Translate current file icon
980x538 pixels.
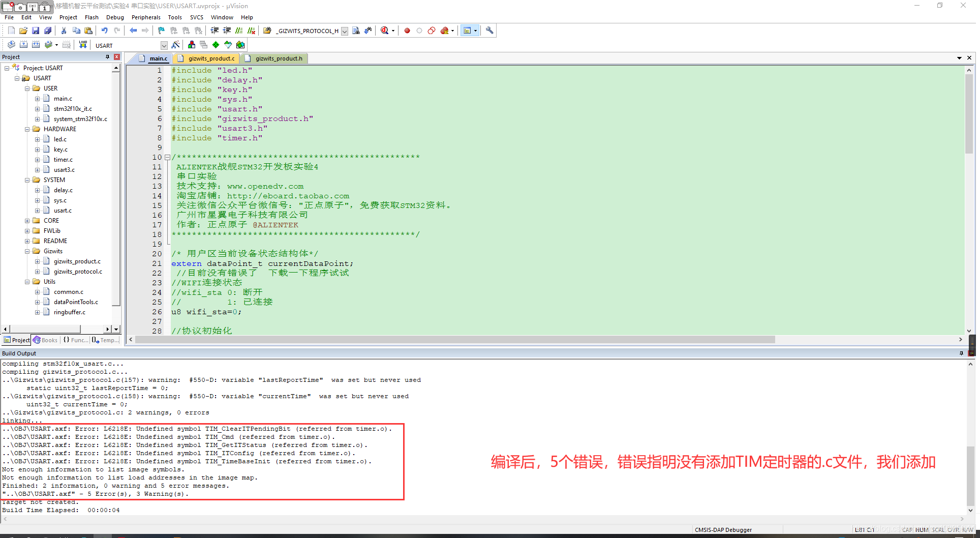pos(11,45)
